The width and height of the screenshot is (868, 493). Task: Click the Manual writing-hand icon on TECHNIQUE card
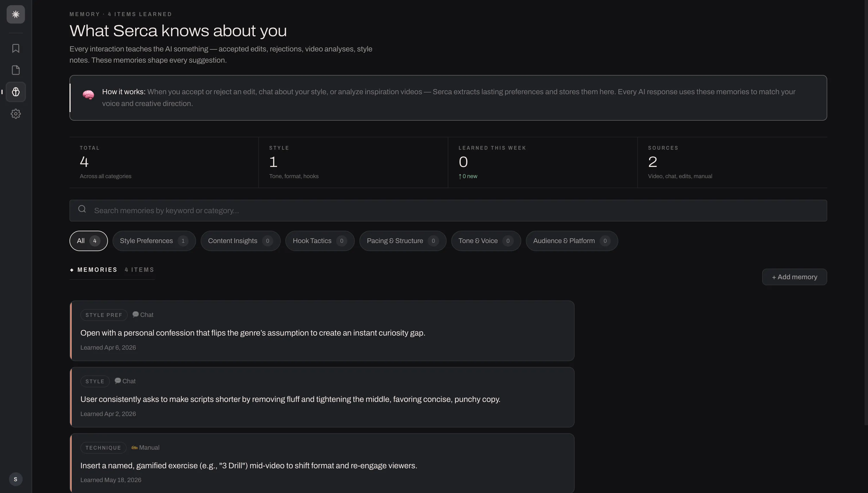click(134, 447)
